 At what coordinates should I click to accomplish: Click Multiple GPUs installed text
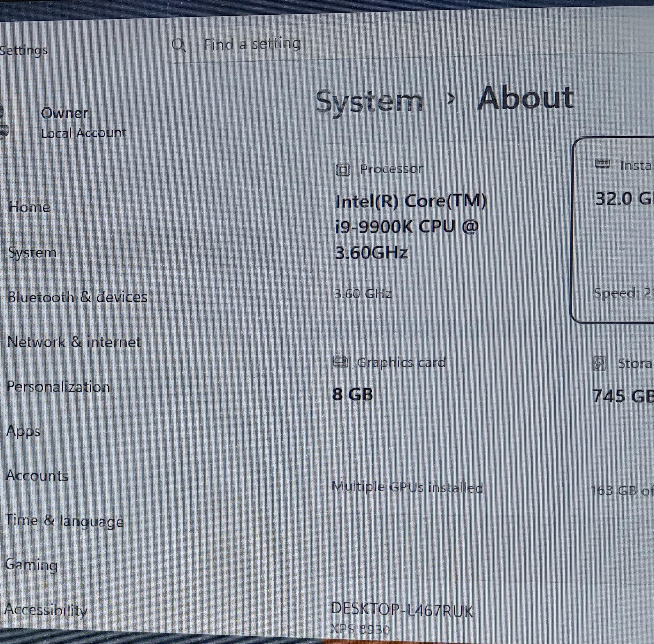point(407,488)
